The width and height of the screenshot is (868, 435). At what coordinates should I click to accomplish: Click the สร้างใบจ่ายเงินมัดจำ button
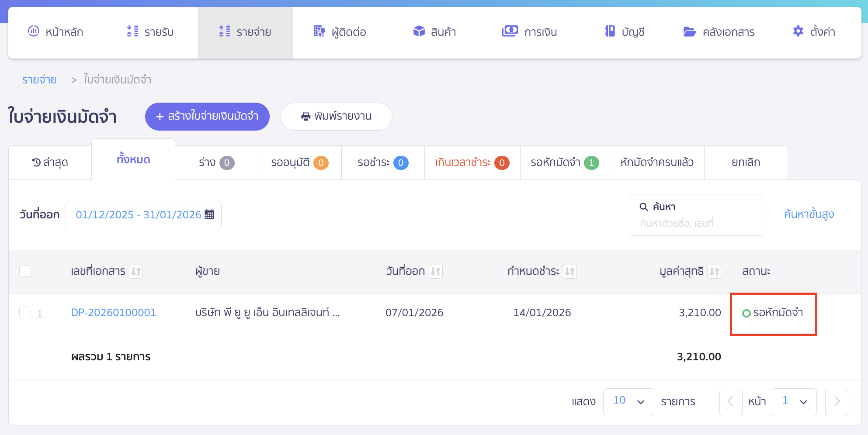(207, 117)
